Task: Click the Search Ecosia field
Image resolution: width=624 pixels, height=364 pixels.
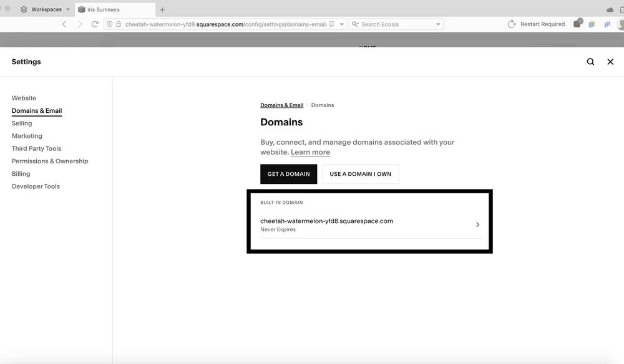Action: click(x=396, y=24)
